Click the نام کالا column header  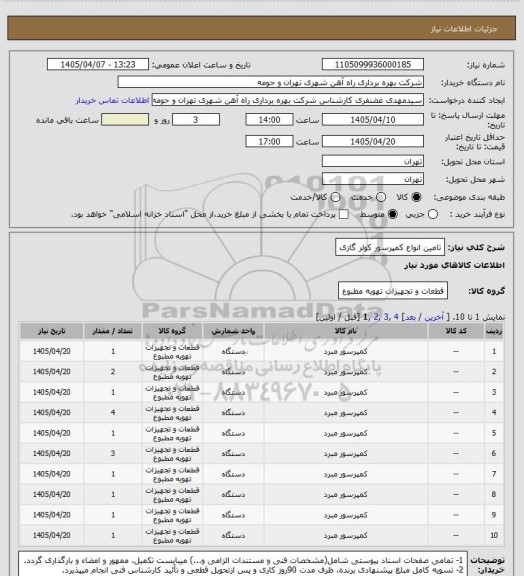346,331
